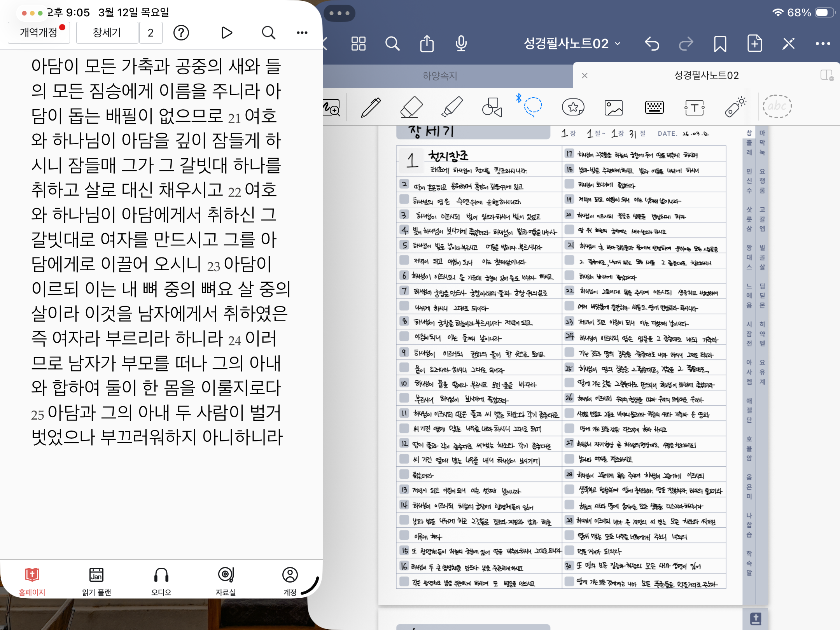
Task: Insert an image with Image tool
Action: (x=614, y=107)
